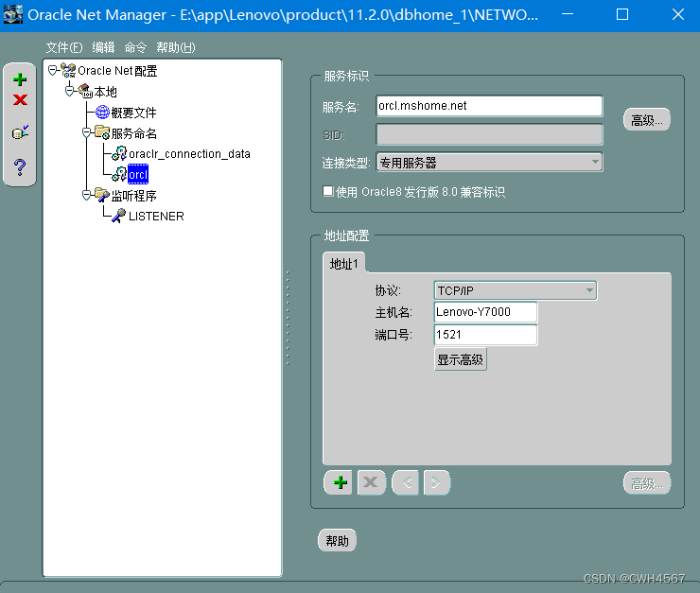Open the 命令 menu
This screenshot has width=700, height=593.
click(135, 47)
